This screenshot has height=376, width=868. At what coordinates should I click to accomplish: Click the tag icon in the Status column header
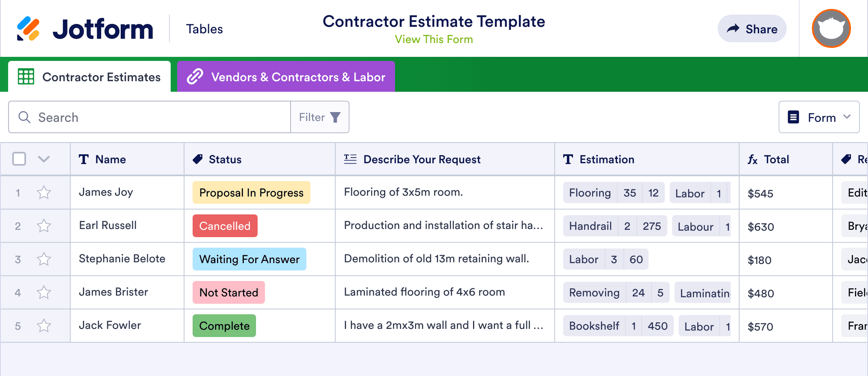point(197,159)
